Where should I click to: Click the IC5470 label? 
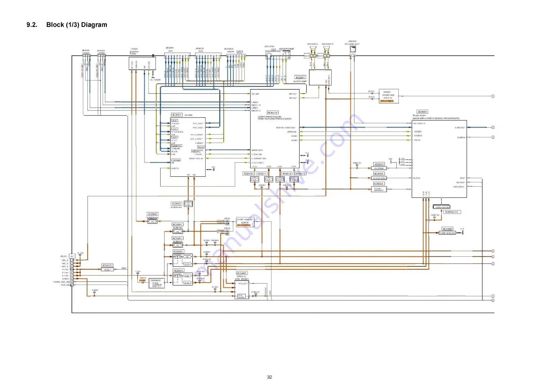tap(107, 265)
